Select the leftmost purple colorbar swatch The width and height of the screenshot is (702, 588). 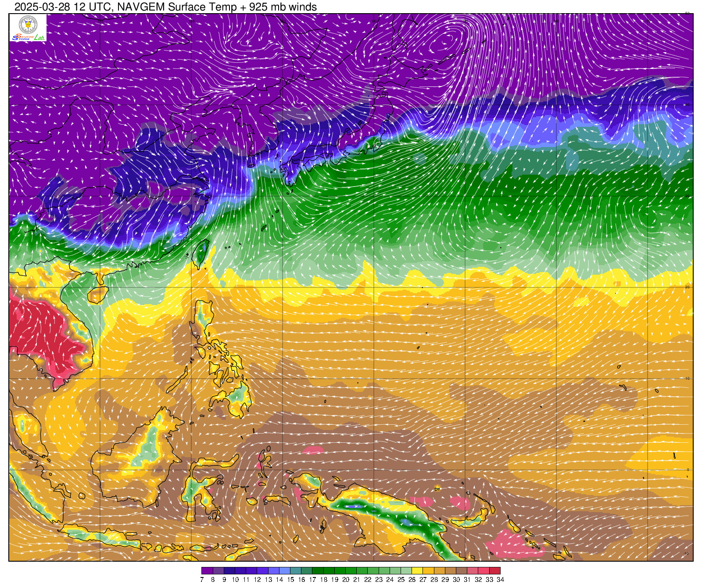pyautogui.click(x=207, y=570)
